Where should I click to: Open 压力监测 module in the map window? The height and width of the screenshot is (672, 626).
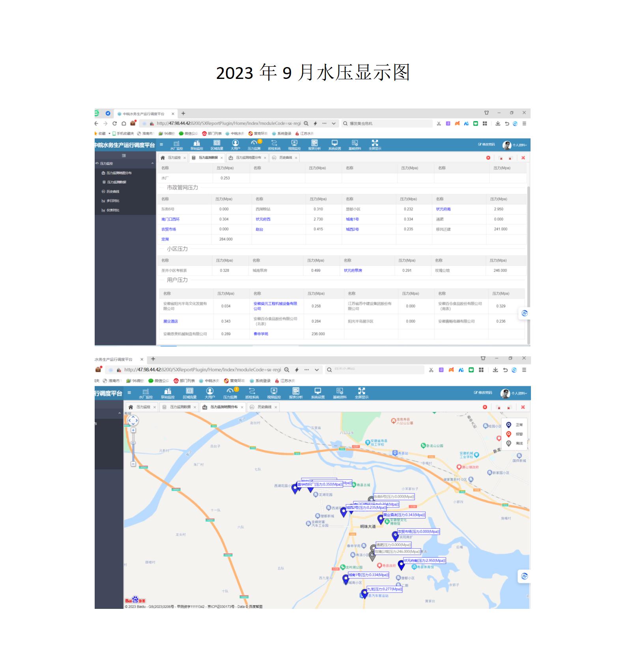(230, 393)
